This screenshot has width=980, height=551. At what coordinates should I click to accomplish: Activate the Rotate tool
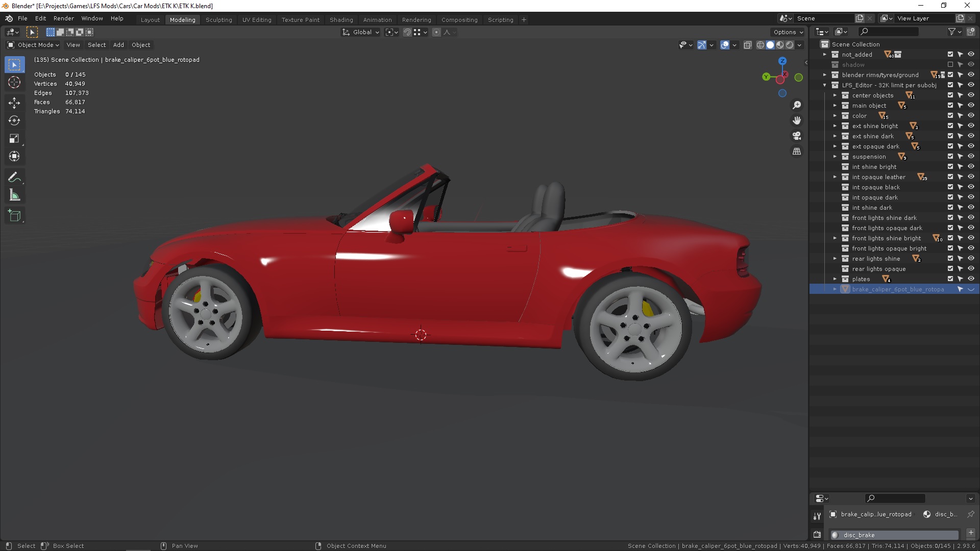(14, 120)
